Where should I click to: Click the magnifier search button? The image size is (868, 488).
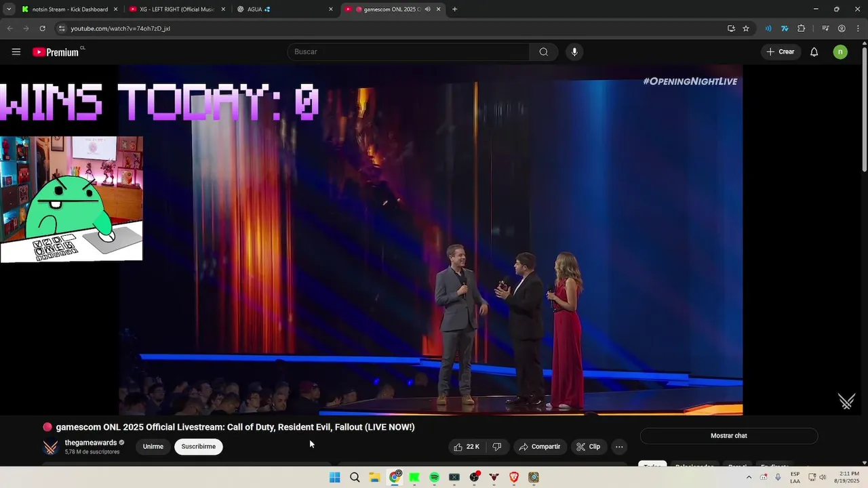(544, 52)
